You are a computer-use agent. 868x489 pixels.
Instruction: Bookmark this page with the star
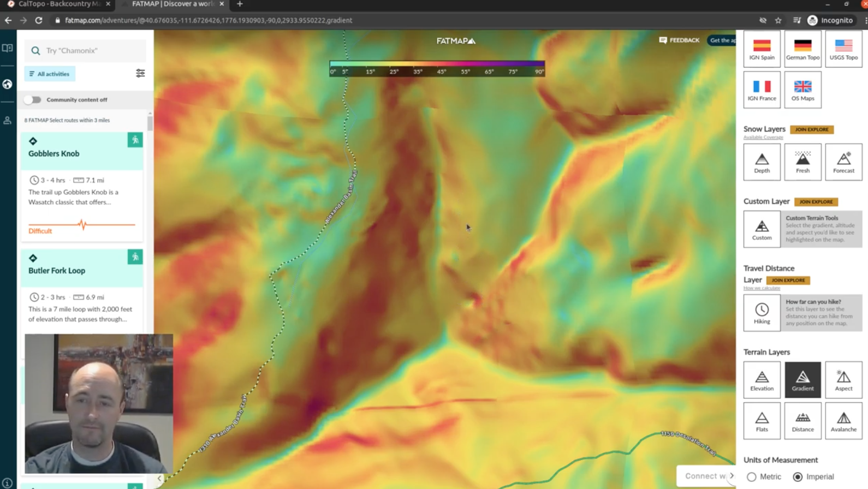click(x=778, y=20)
